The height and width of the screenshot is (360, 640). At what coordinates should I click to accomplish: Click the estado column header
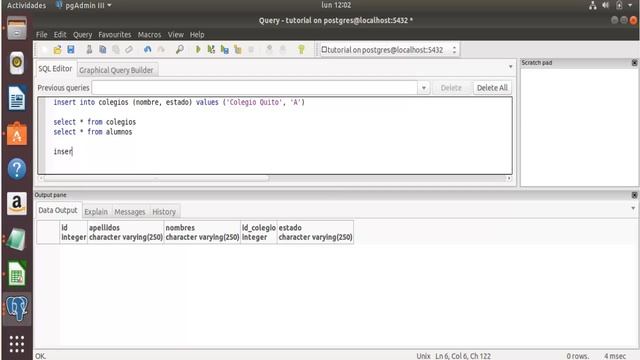(x=315, y=232)
